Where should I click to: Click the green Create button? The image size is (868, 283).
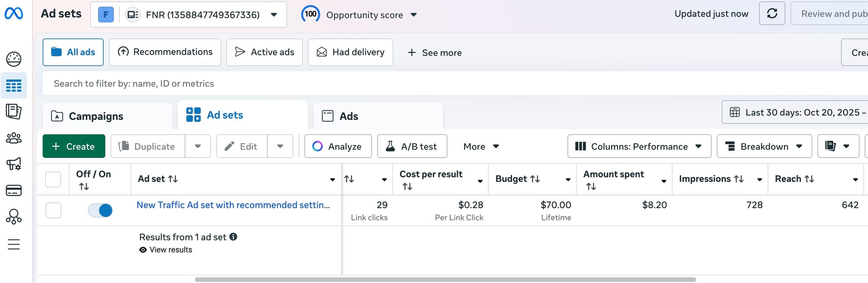tap(74, 146)
